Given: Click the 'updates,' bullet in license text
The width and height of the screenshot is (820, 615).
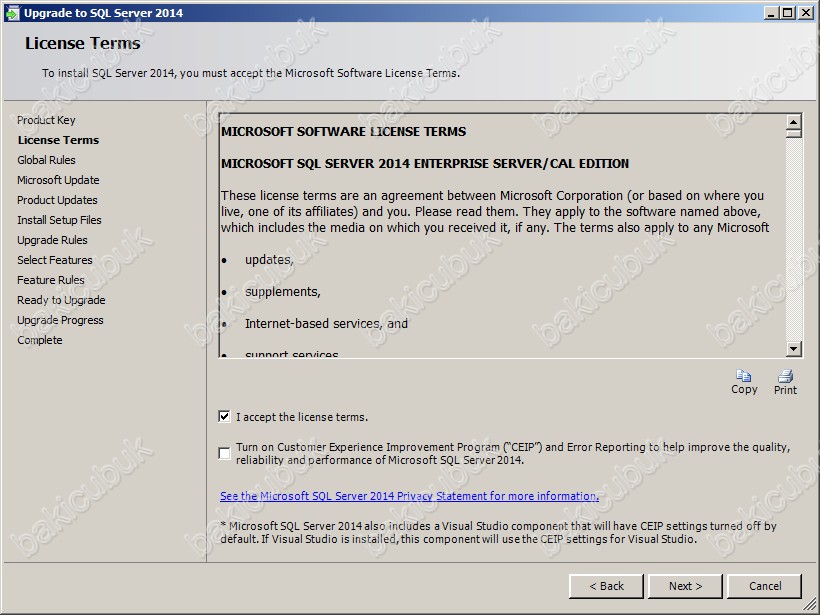Looking at the screenshot, I should tap(269, 260).
